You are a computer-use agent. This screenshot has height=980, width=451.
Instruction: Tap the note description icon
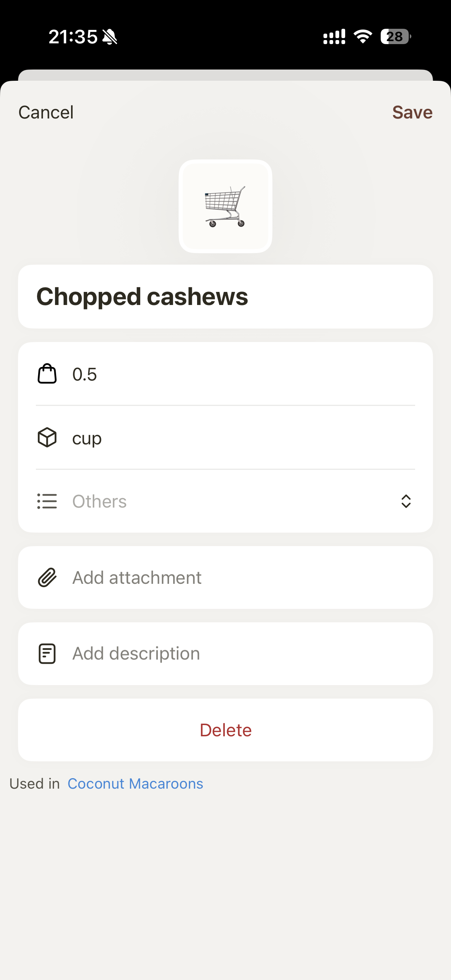(x=47, y=654)
